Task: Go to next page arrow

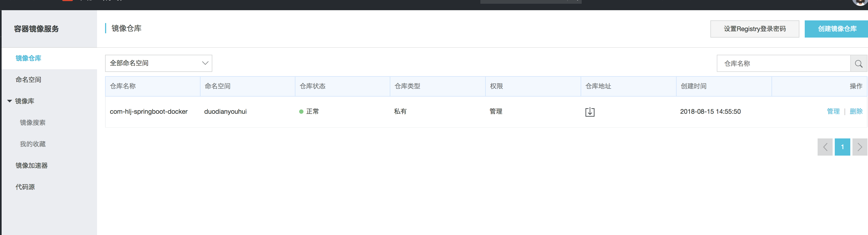Action: tap(860, 147)
